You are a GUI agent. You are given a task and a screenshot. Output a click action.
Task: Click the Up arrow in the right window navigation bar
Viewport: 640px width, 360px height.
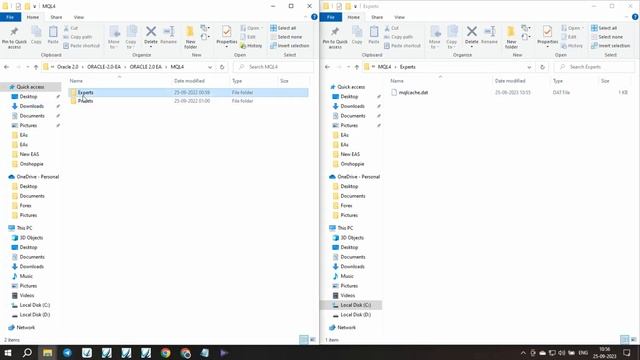(357, 67)
